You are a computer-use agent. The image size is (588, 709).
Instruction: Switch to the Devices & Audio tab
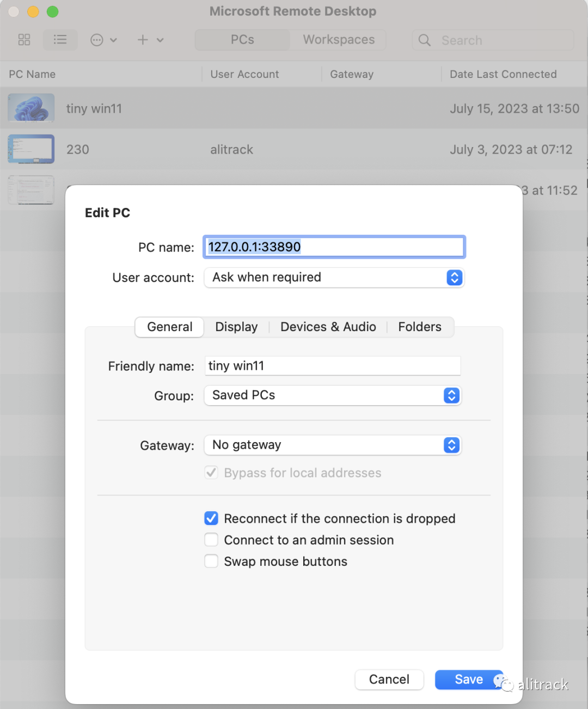[x=328, y=327]
